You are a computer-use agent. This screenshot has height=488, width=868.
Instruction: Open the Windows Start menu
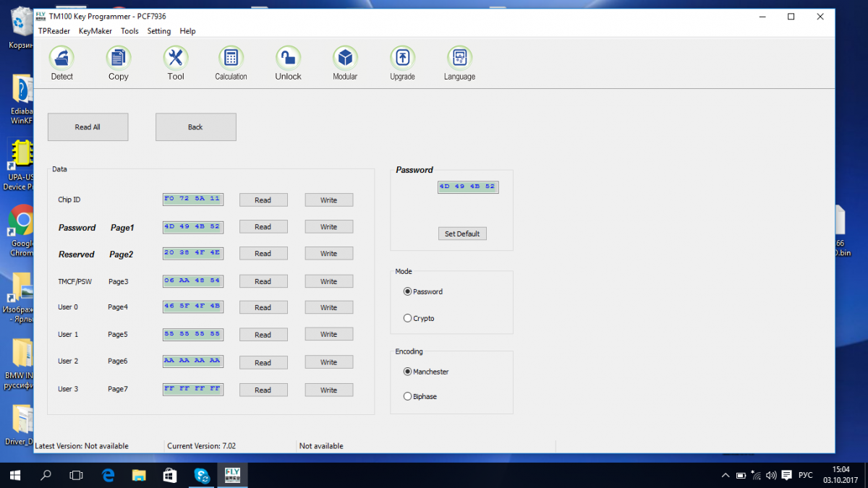tap(15, 475)
